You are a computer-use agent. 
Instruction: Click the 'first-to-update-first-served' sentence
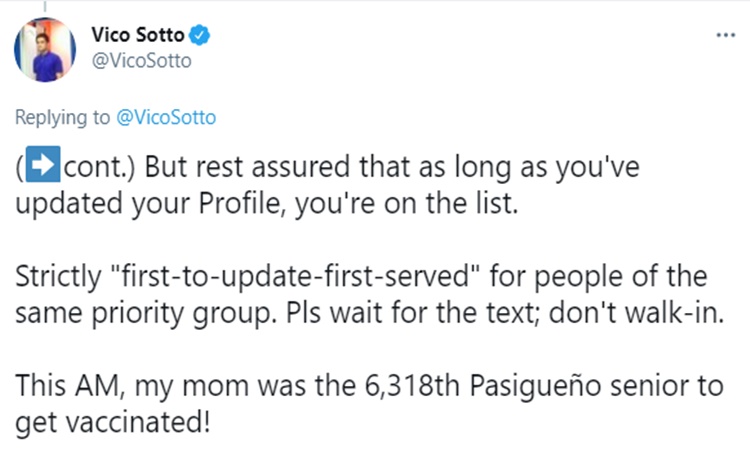point(369,294)
